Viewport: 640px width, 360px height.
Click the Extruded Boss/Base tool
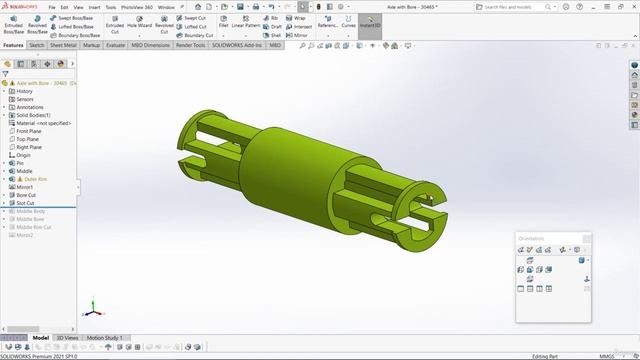13,25
